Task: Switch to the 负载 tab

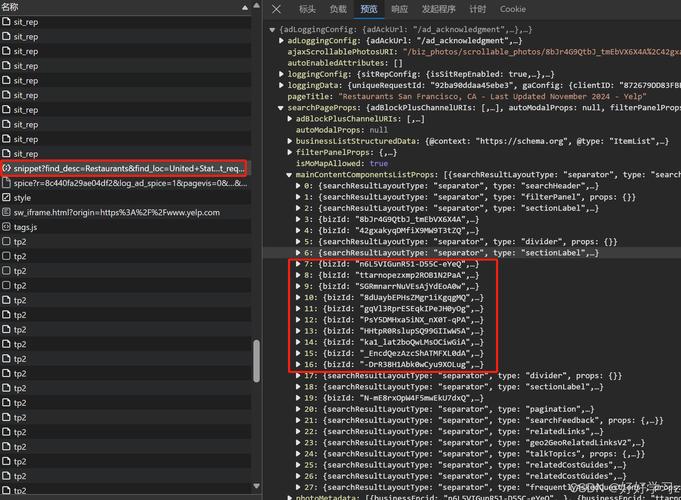Action: click(338, 9)
